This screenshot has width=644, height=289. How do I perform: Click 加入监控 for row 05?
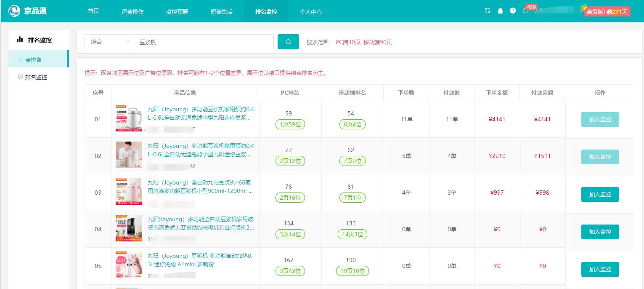point(600,269)
